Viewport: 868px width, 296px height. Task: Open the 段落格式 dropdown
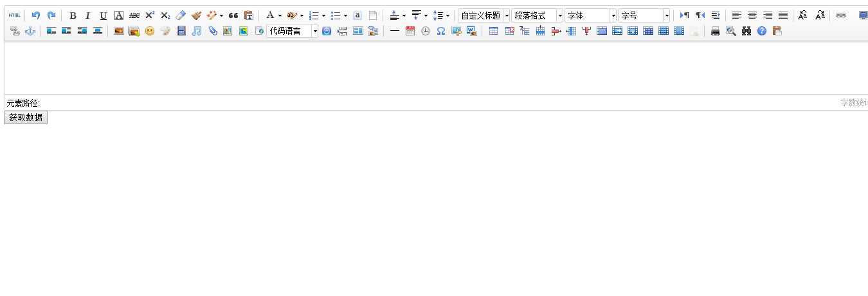pos(537,15)
